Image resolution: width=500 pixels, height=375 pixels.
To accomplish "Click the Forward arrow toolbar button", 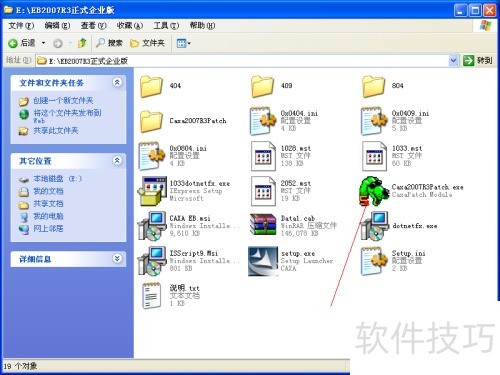I will pos(58,43).
